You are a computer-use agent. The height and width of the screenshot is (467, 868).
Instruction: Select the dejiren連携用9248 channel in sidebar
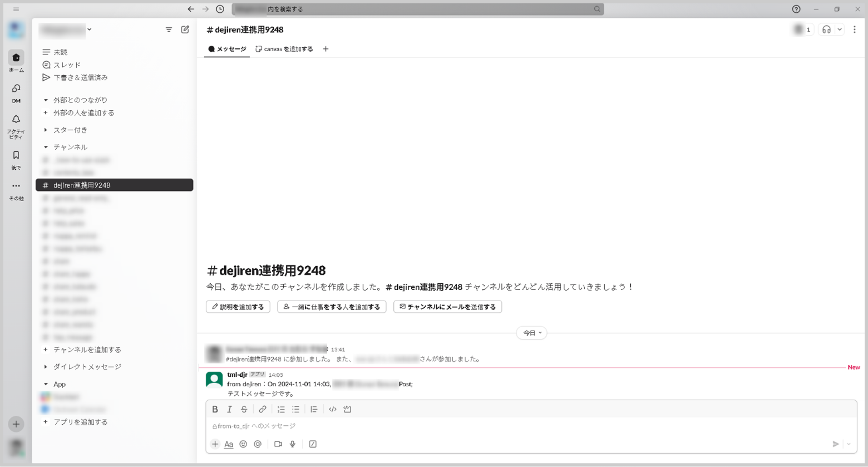114,185
